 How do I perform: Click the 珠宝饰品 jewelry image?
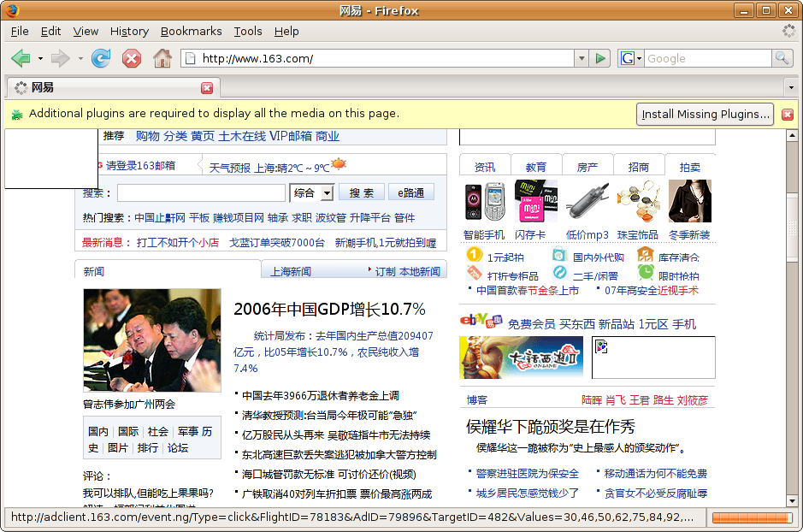(639, 201)
